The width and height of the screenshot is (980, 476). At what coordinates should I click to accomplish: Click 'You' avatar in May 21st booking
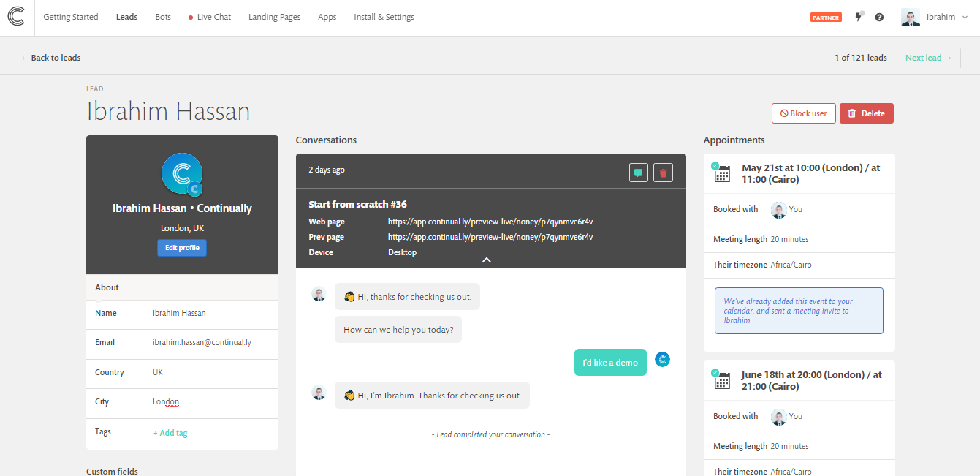click(x=778, y=210)
